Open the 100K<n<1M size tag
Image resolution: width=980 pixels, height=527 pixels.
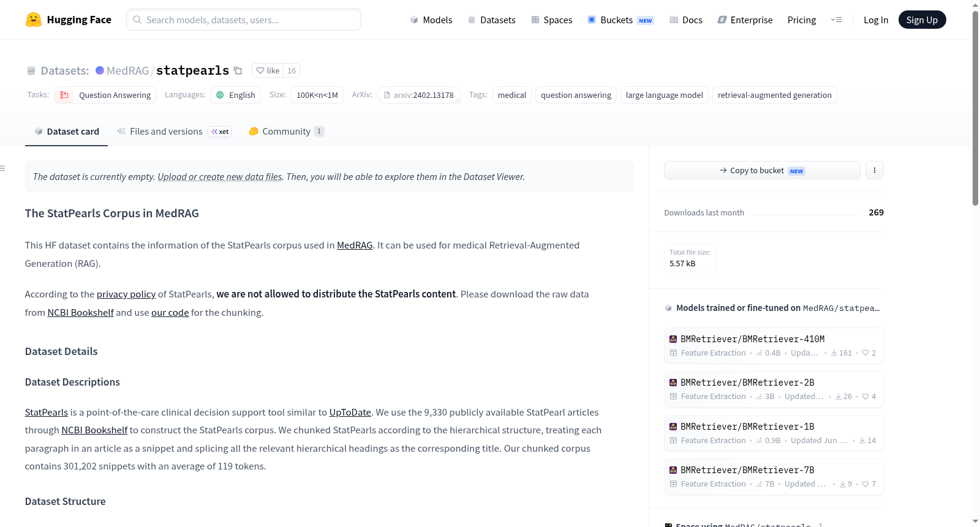[x=317, y=95]
